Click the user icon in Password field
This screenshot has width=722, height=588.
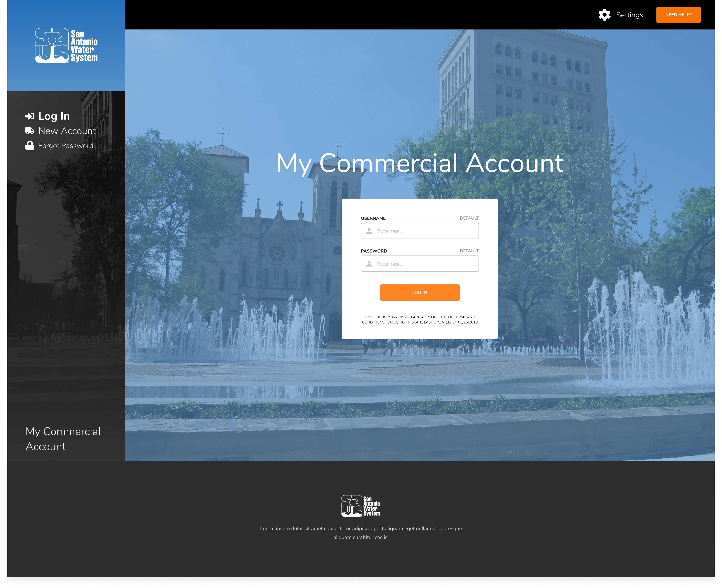click(x=369, y=264)
